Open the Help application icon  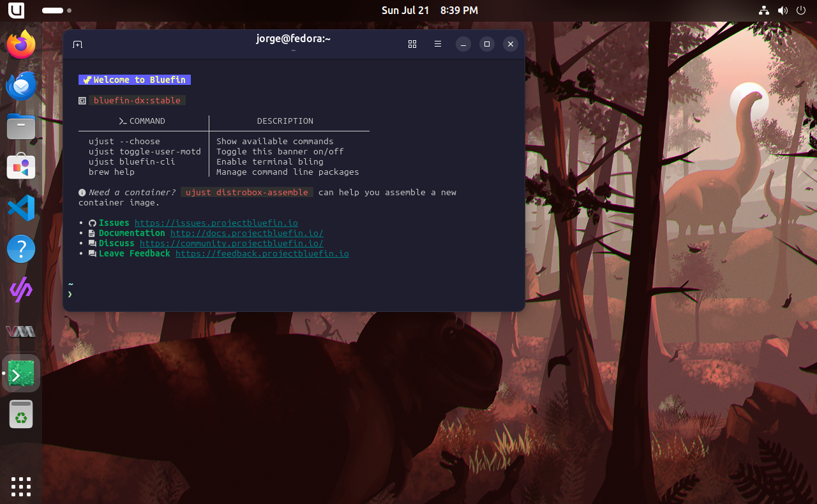coord(21,249)
